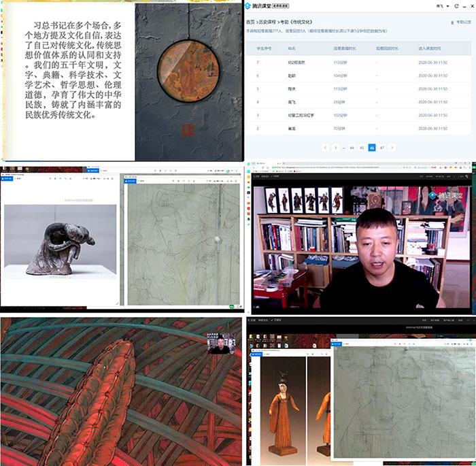476x466 pixels.
Task: Click the pencil sketch image in middle-left viewer
Action: point(184,244)
